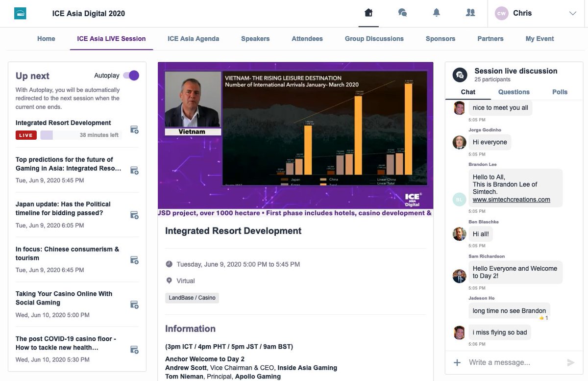
Task: Go to the Home tab
Action: point(46,39)
